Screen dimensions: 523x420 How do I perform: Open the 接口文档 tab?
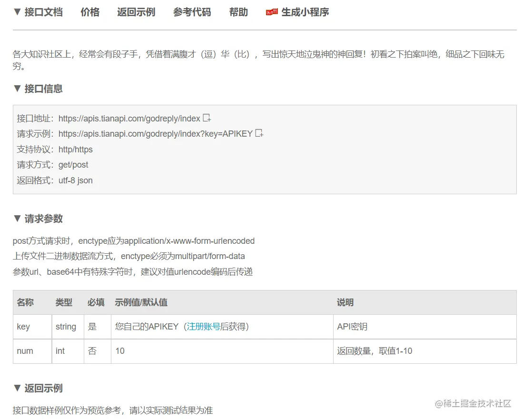43,12
